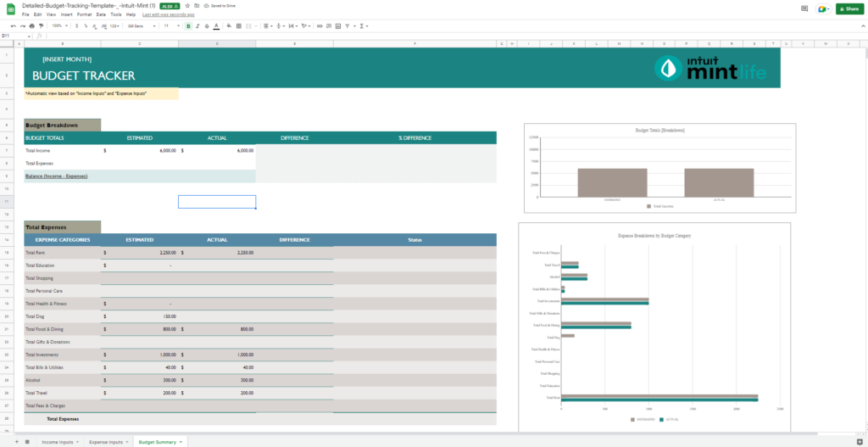Viewport: 868px width, 447px height.
Task: Open the zoom level dropdown
Action: 60,26
